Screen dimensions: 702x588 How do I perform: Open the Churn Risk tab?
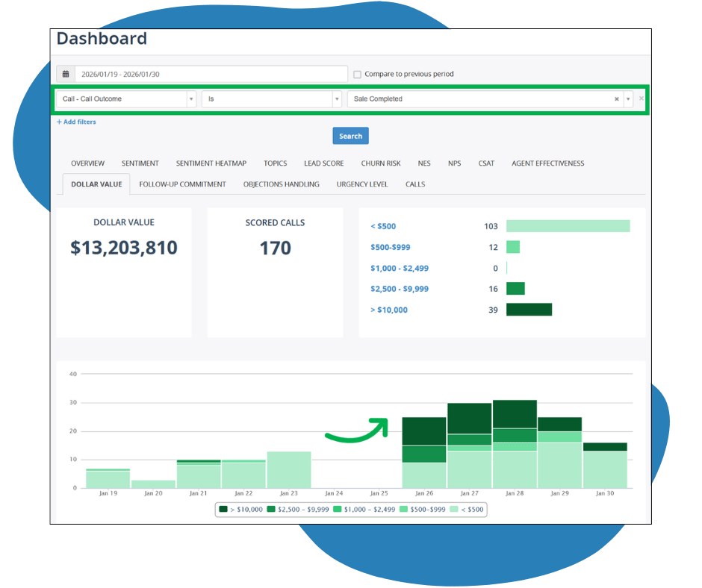381,163
